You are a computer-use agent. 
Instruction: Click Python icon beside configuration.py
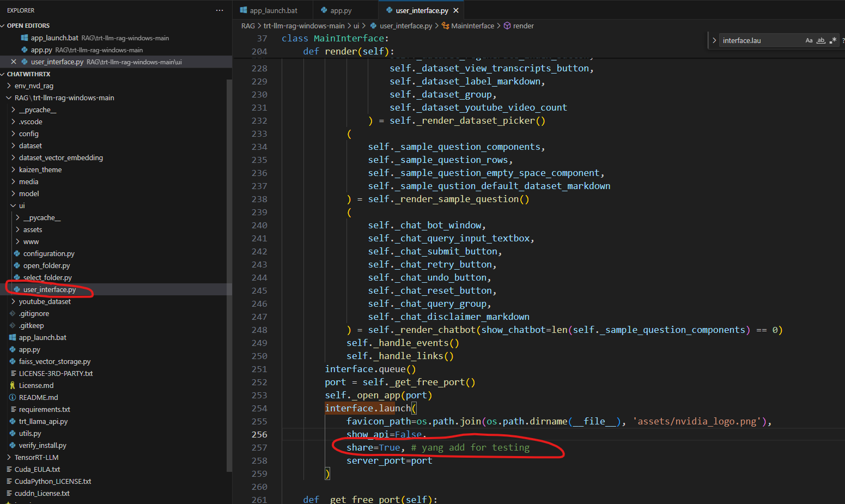(17, 253)
